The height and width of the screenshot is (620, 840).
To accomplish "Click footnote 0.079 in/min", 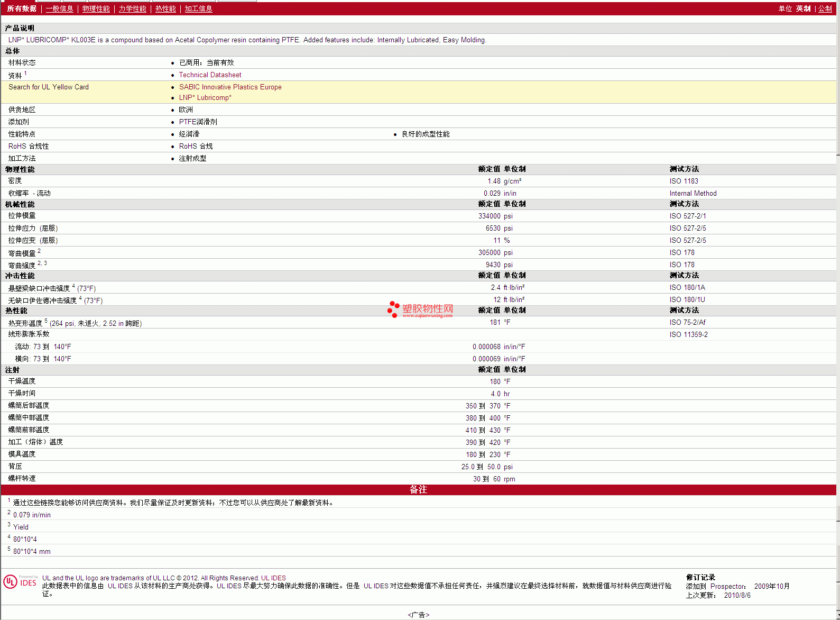I will coord(32,515).
